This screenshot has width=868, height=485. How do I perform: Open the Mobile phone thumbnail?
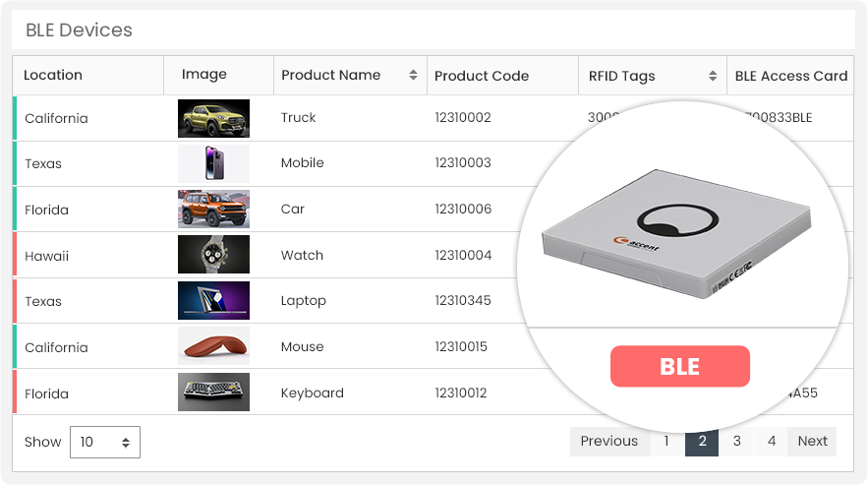tap(213, 163)
